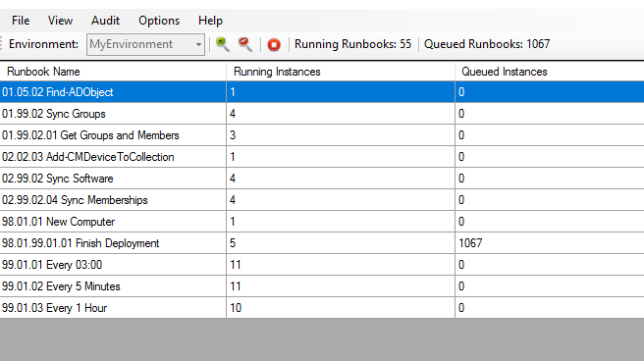Click the green magnifier start-monitoring icon

[223, 44]
